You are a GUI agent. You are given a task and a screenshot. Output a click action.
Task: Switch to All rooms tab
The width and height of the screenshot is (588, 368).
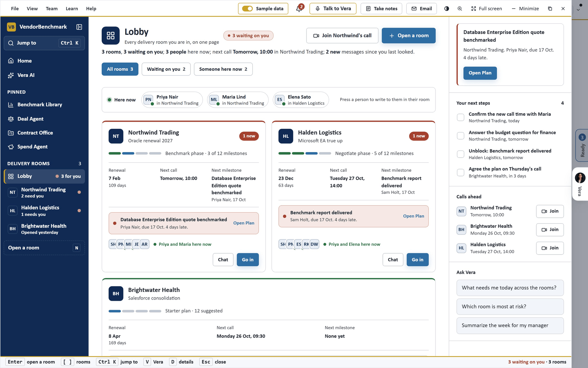(120, 69)
